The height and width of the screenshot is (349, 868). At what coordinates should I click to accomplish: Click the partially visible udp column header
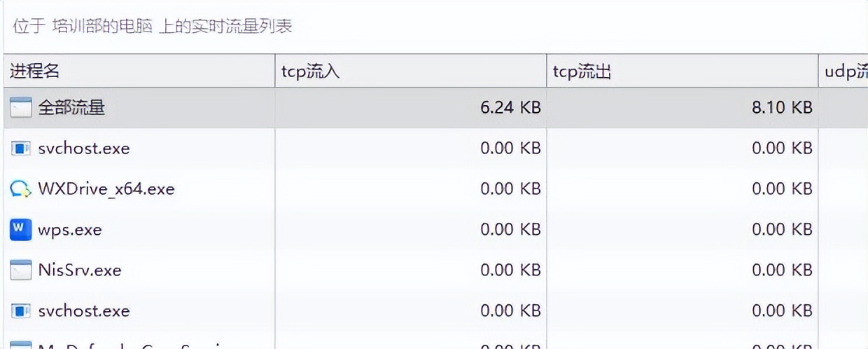point(846,71)
